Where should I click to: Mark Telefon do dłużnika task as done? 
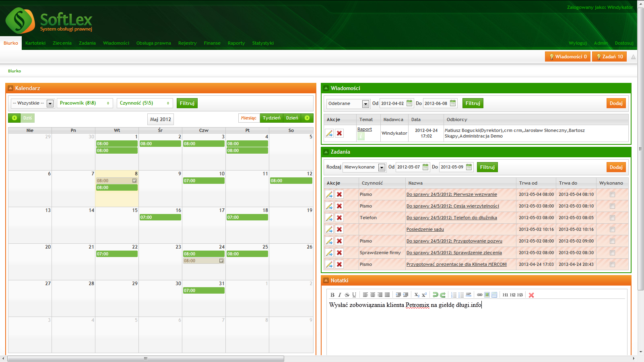click(x=612, y=218)
